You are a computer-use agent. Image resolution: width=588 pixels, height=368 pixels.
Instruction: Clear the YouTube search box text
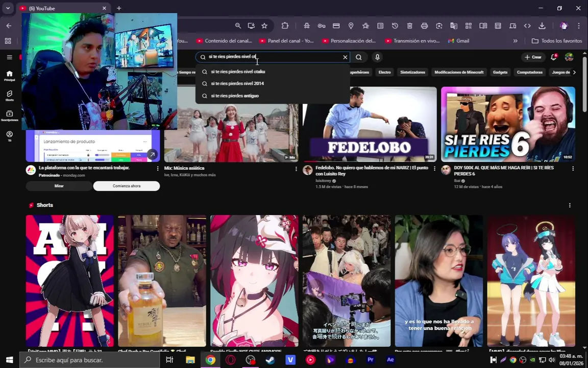click(345, 57)
